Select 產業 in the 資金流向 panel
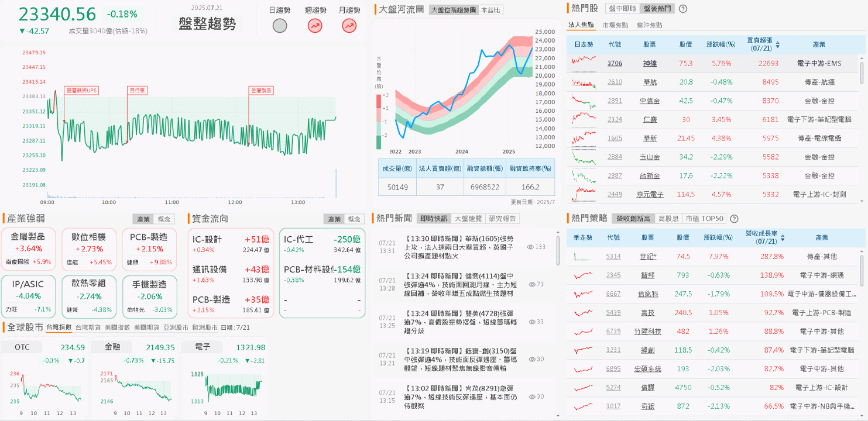The image size is (868, 421). tap(334, 219)
